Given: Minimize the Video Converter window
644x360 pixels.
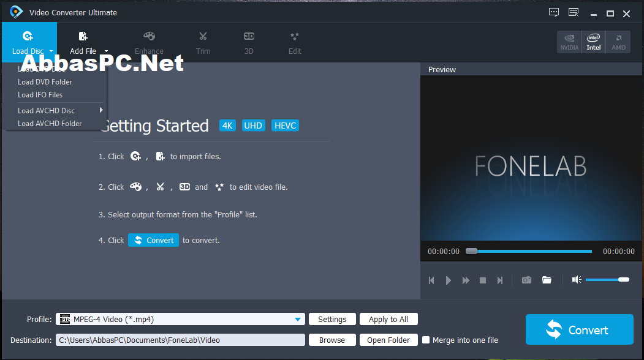Looking at the screenshot, I should (594, 14).
